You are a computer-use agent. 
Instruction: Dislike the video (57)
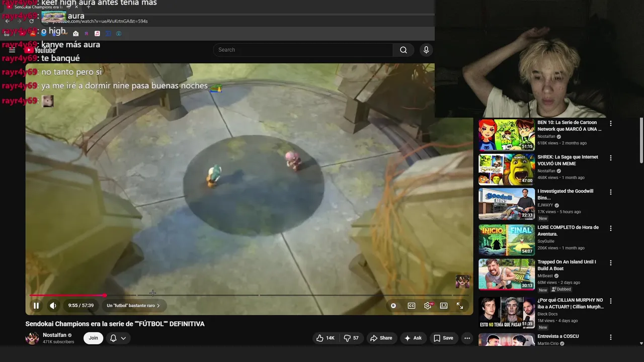[x=351, y=338]
